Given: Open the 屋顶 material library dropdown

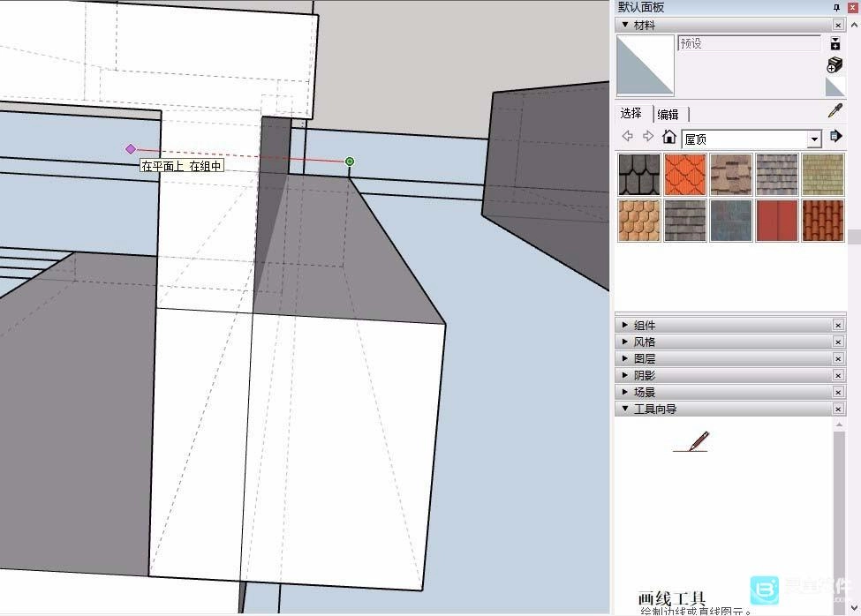Looking at the screenshot, I should tap(814, 139).
